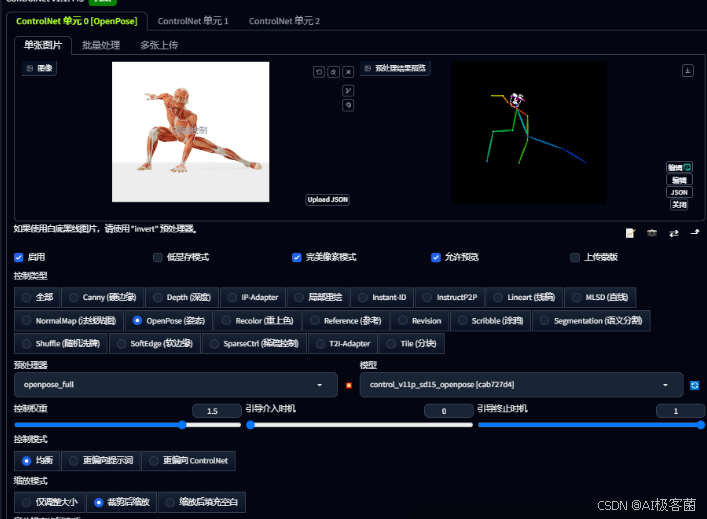Select 更偏向提示词 control mode
The height and width of the screenshot is (519, 707).
point(101,460)
